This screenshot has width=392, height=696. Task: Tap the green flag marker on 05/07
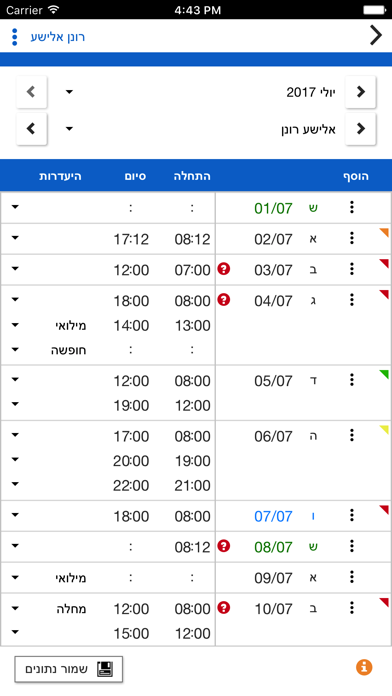coord(384,375)
